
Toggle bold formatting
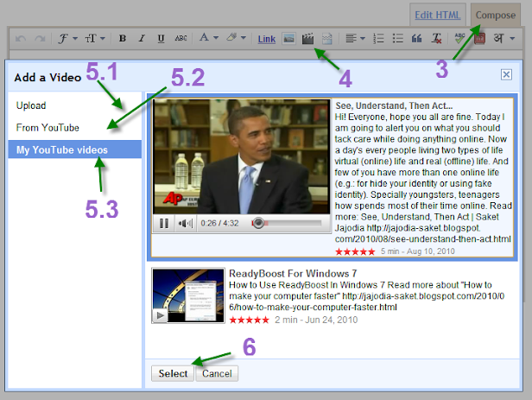(x=123, y=38)
